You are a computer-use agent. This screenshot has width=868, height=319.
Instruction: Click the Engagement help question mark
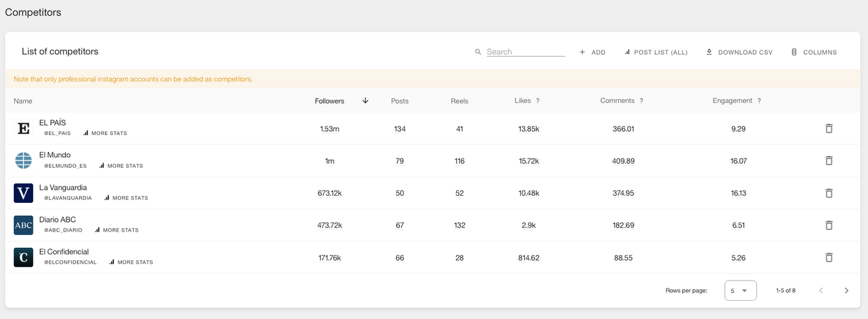coord(759,101)
